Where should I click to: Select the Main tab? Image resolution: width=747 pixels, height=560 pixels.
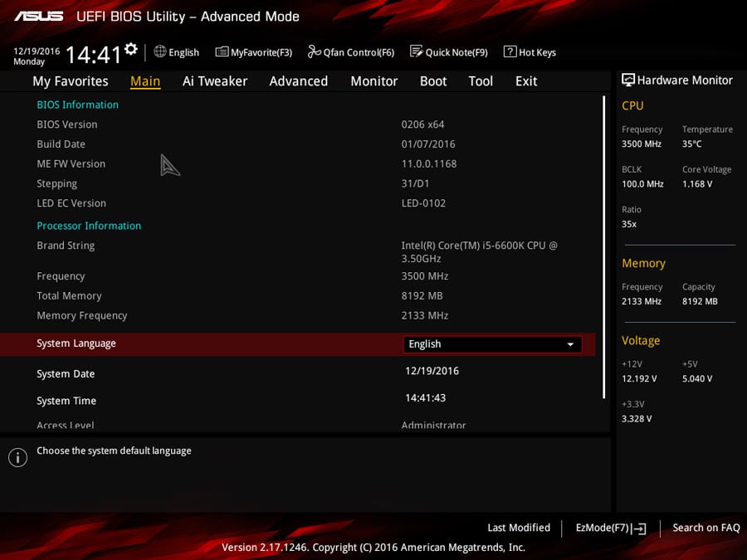point(145,81)
